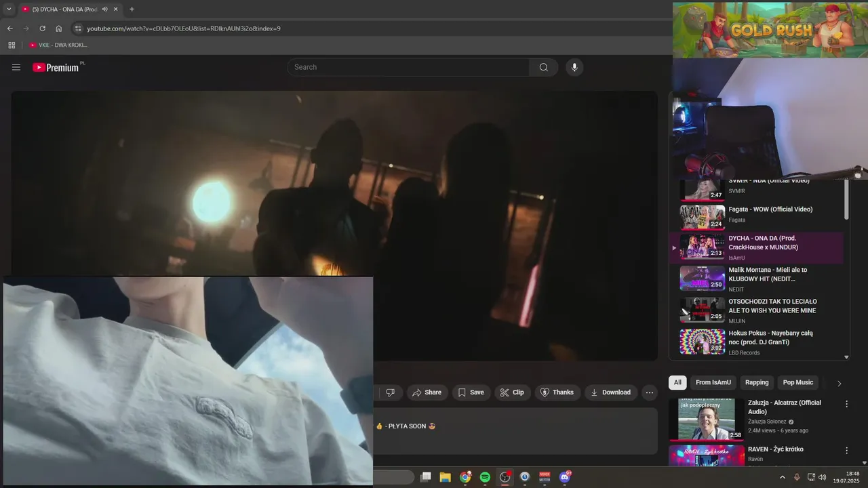Show more filter chips with right chevron
Screen dimensions: 868x488
click(839, 383)
